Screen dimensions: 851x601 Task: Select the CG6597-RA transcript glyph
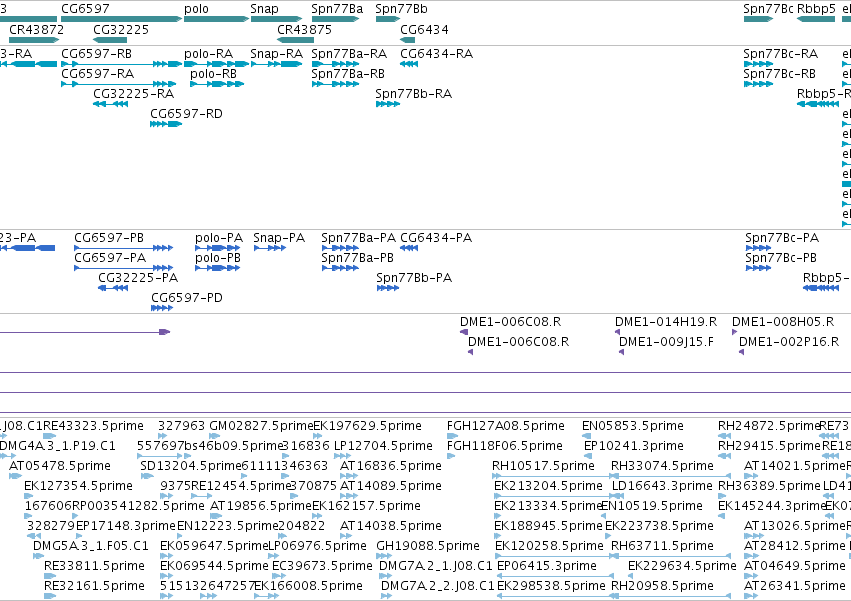(x=119, y=84)
